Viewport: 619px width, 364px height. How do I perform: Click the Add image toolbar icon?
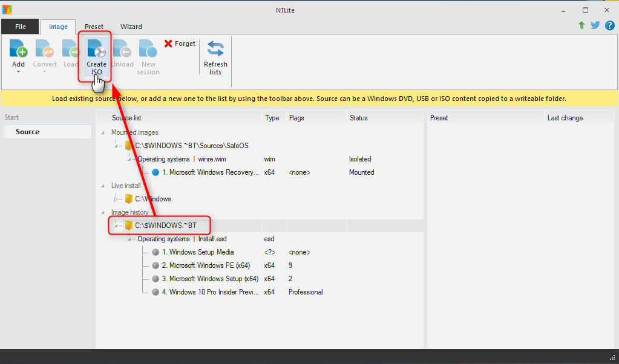coord(18,48)
